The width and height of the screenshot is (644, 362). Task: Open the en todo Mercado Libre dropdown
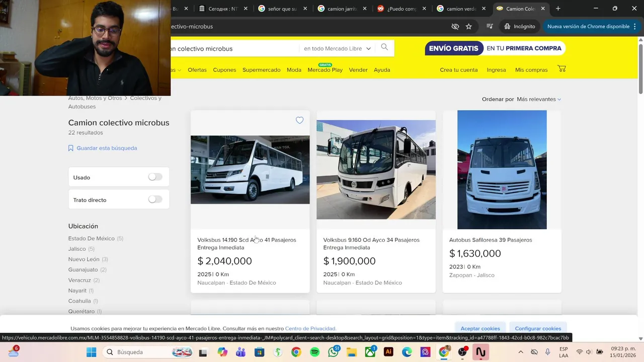[337, 48]
